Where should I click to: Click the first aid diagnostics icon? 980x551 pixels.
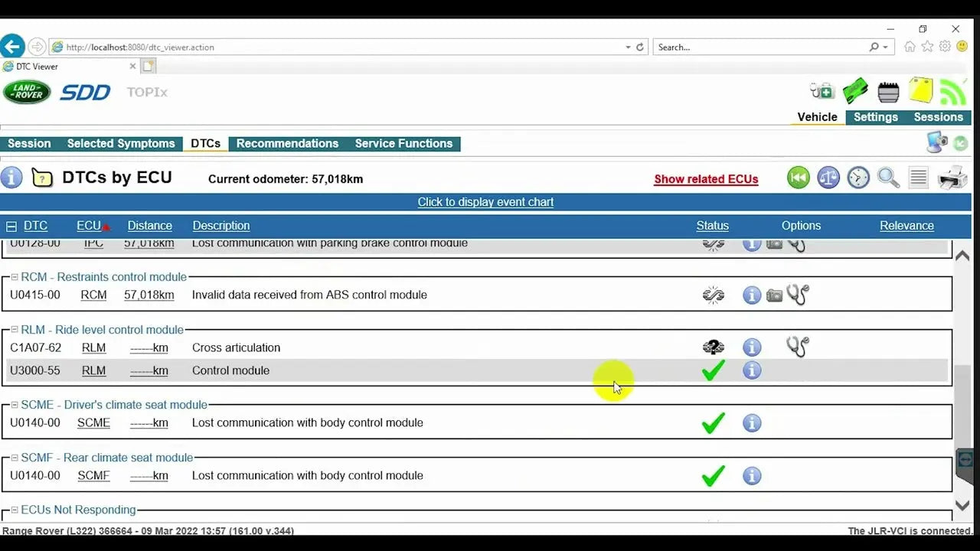[x=822, y=92]
